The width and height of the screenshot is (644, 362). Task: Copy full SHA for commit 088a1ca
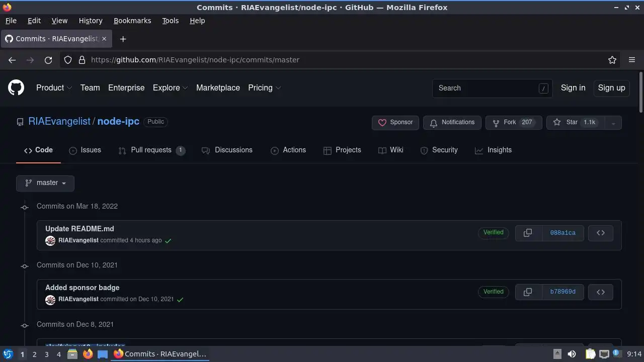(528, 233)
